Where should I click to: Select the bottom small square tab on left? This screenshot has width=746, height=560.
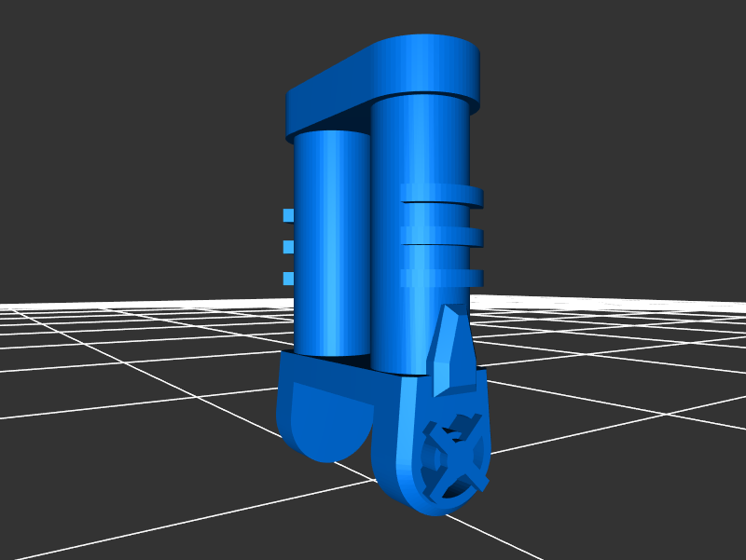288,279
